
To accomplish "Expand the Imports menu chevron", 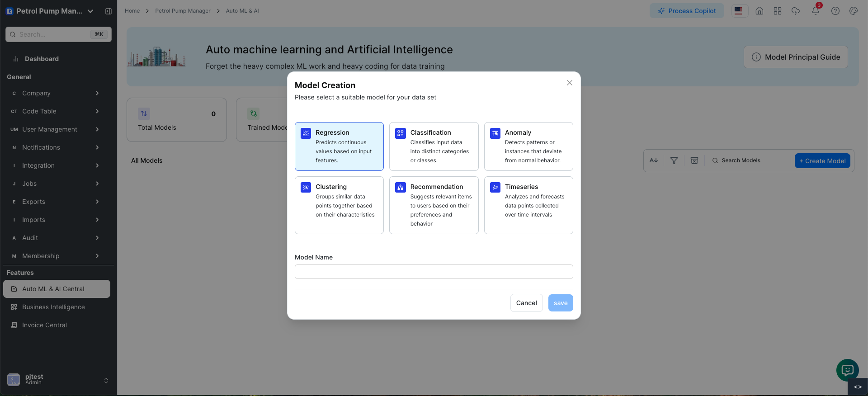I will tap(97, 220).
